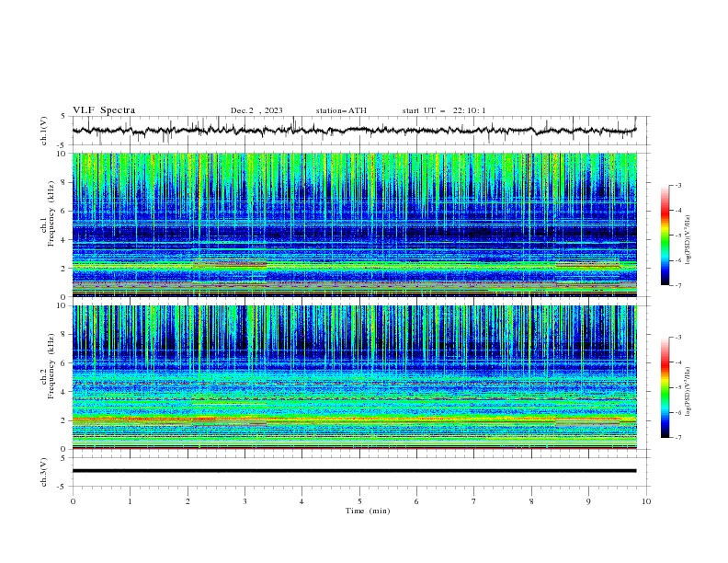Image resolution: width=728 pixels, height=563 pixels.
Task: Click the ch.1 voltage waveform trace
Action: (354, 131)
